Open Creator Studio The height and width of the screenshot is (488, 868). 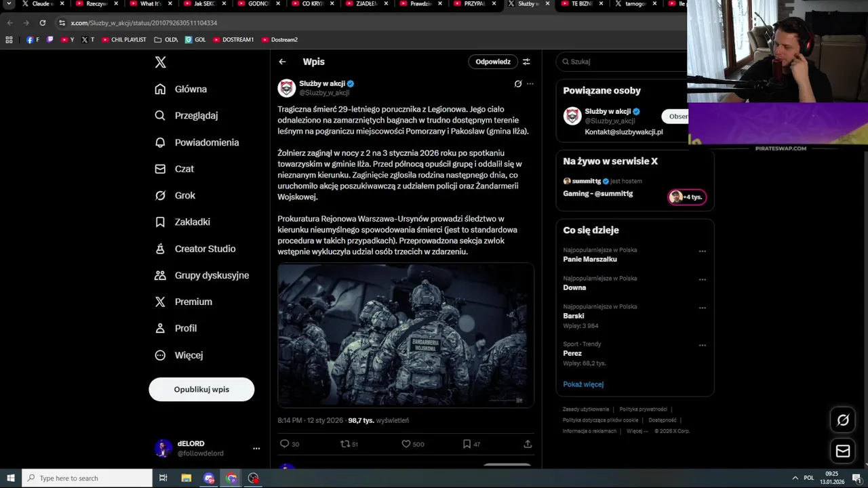coord(195,249)
